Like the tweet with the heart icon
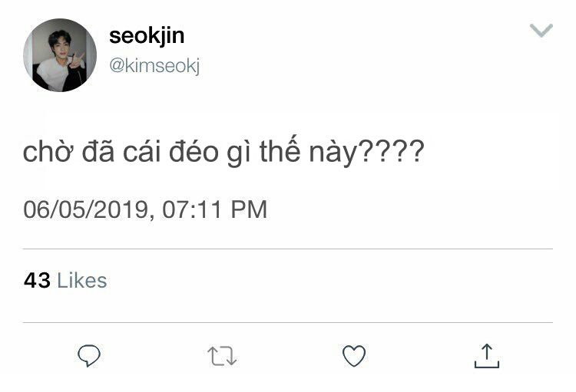The image size is (576, 392). pos(354,355)
